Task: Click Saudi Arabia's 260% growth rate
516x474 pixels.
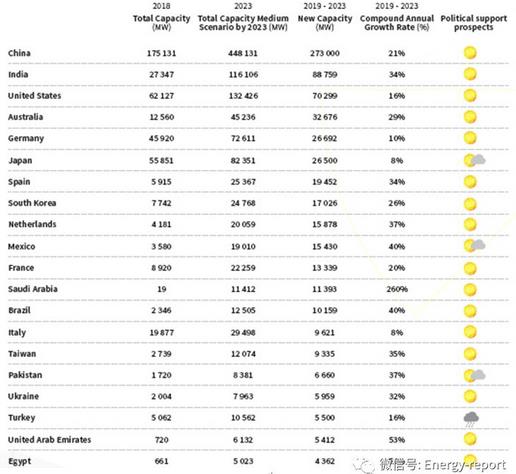Action: click(x=397, y=289)
